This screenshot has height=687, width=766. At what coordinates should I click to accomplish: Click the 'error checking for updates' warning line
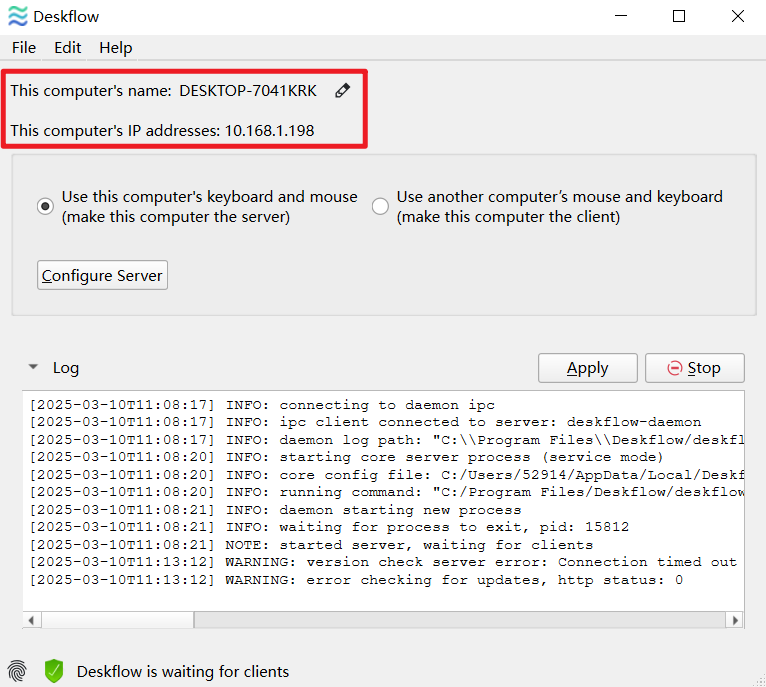click(356, 580)
